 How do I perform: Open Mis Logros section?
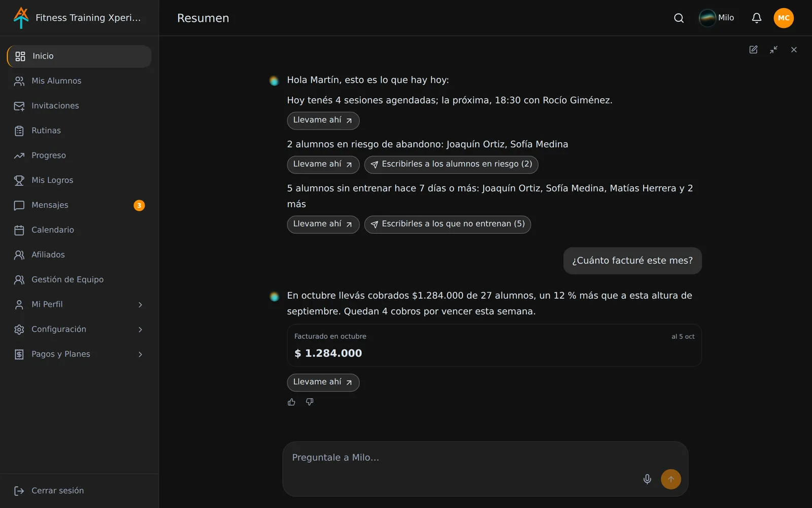point(79,180)
